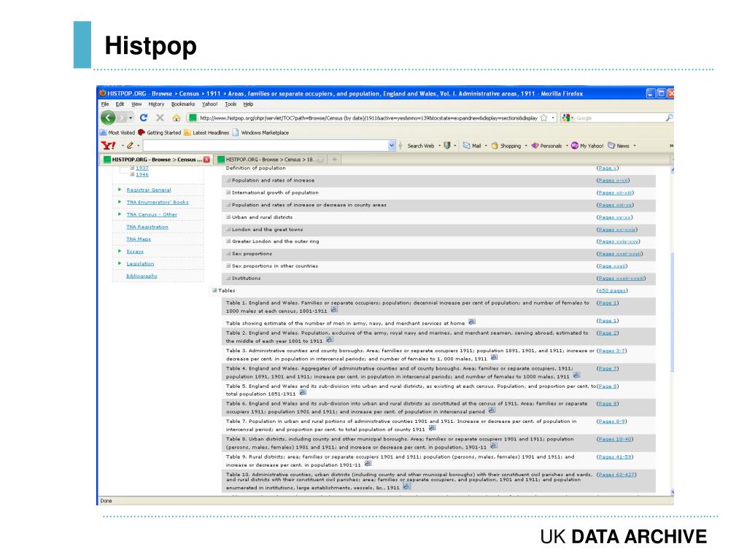The height and width of the screenshot is (560, 747).
Task: Expand the Institutions section
Action: 228,278
